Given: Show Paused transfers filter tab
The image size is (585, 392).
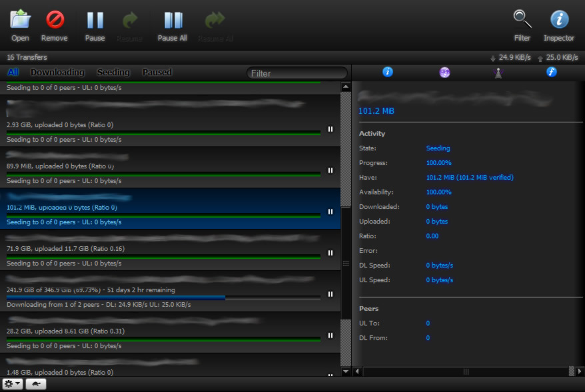Looking at the screenshot, I should (x=157, y=73).
